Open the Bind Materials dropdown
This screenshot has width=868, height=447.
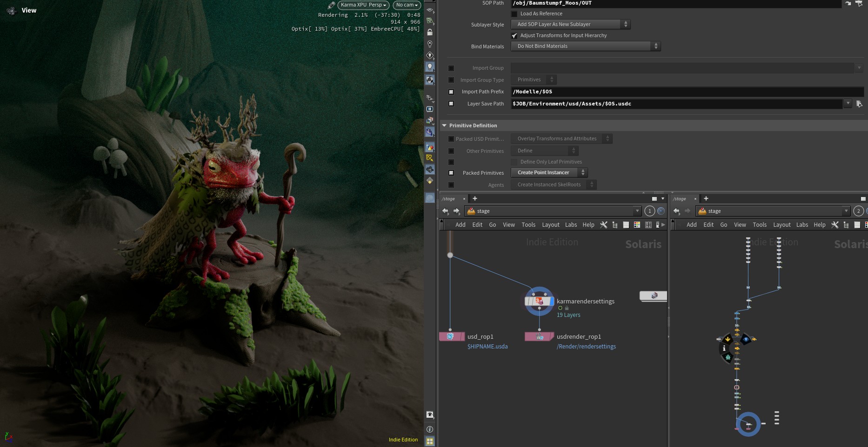[x=586, y=46]
